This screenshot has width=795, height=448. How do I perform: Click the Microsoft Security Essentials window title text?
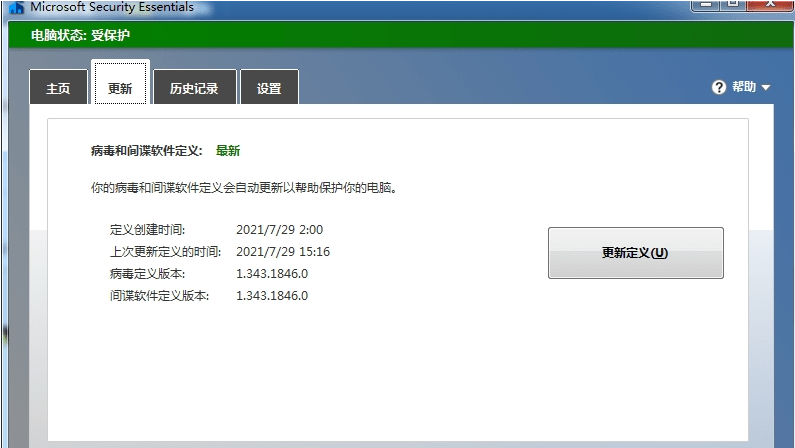point(112,7)
